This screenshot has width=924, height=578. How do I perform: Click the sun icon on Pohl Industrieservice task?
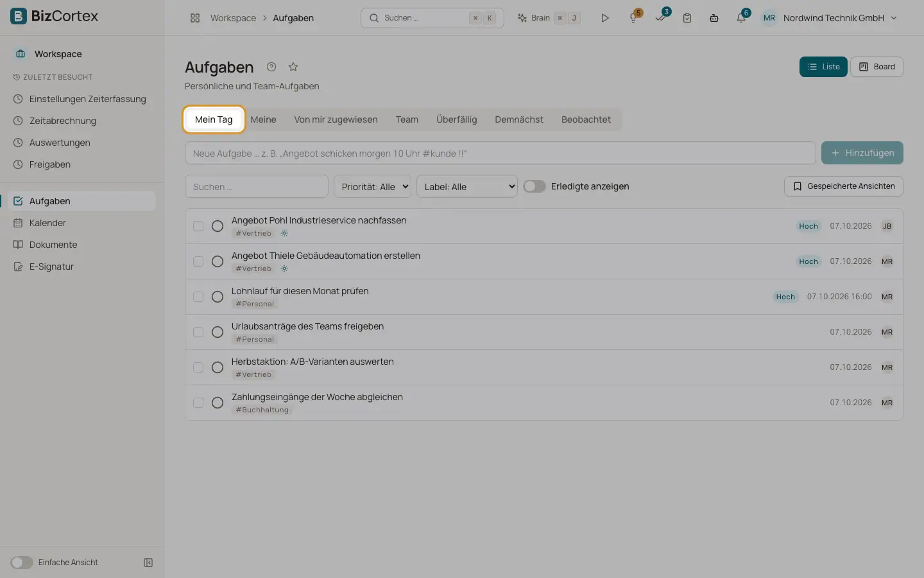click(284, 233)
